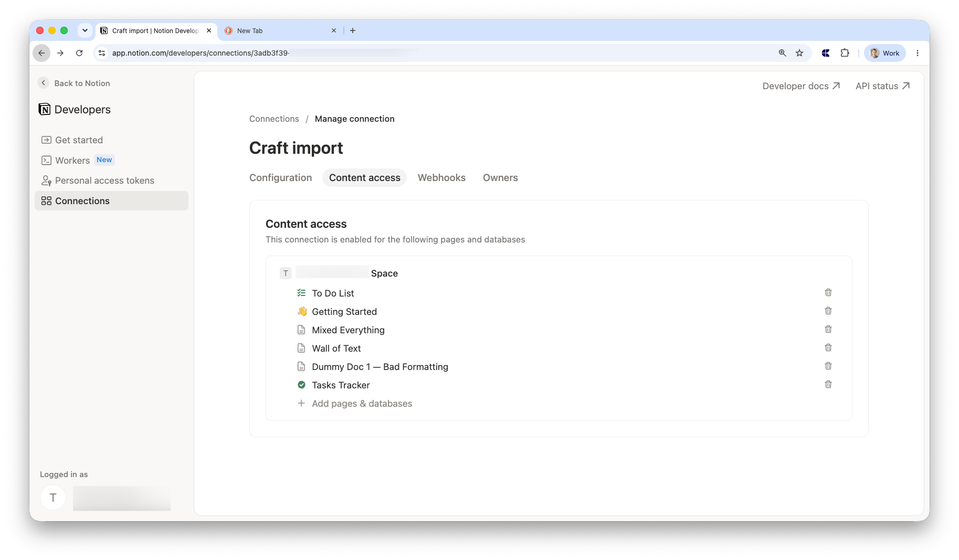This screenshot has width=959, height=560.
Task: Go forward with the browser forward arrow
Action: pyautogui.click(x=60, y=53)
